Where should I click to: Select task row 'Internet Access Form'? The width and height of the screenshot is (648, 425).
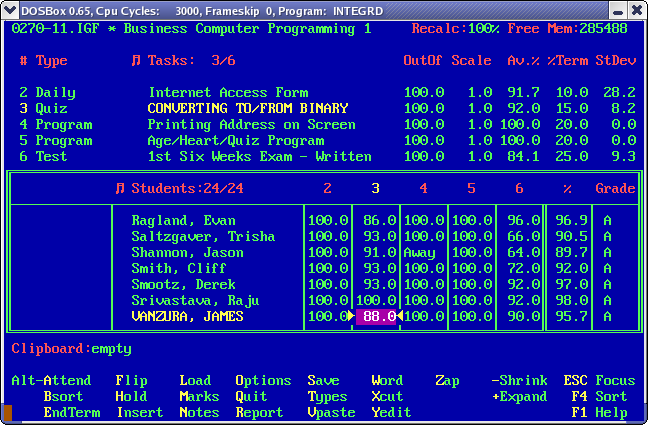pos(327,92)
